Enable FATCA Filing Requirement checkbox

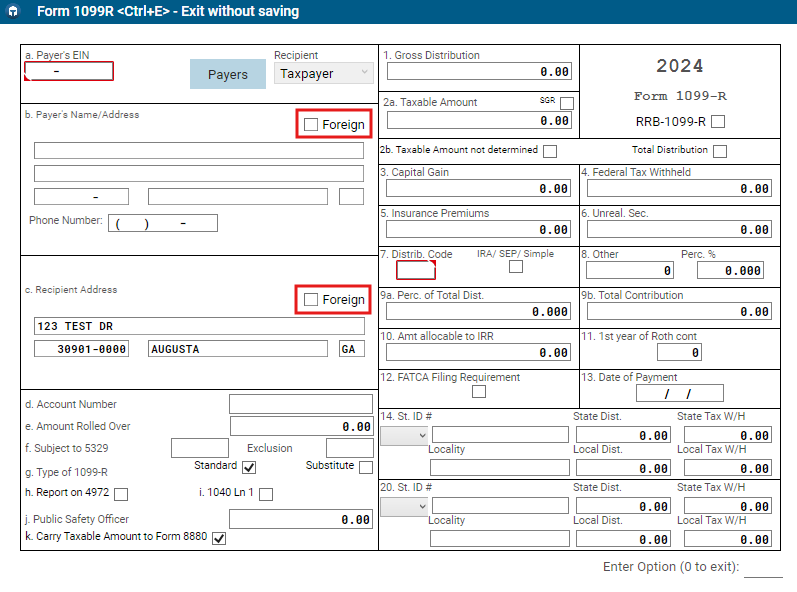tap(479, 392)
